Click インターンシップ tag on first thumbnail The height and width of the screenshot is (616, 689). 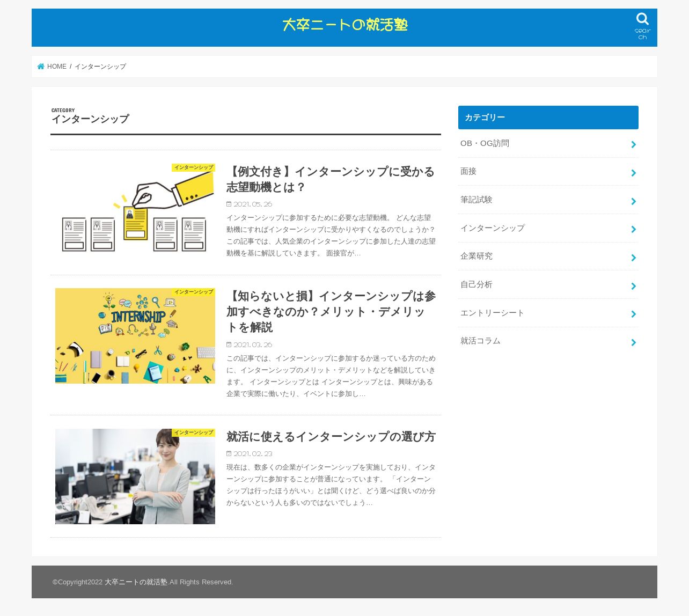[193, 167]
